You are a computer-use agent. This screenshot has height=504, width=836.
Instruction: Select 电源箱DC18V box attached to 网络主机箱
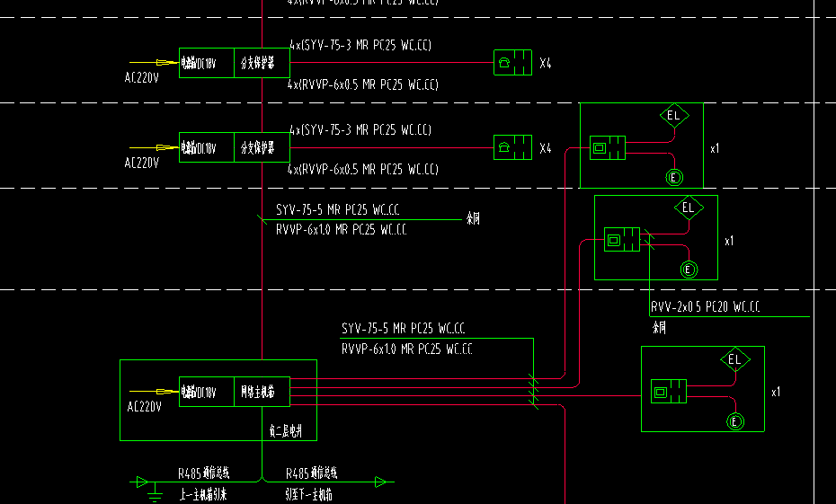coord(207,392)
